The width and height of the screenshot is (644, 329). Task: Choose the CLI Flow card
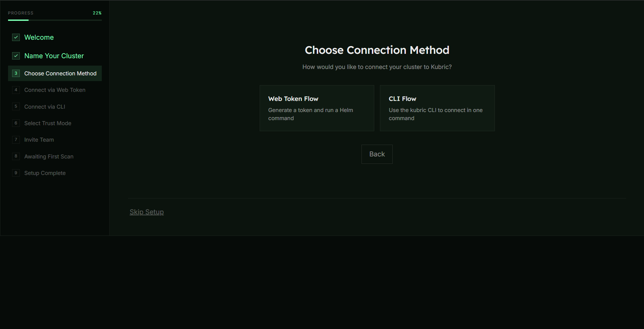pyautogui.click(x=437, y=108)
